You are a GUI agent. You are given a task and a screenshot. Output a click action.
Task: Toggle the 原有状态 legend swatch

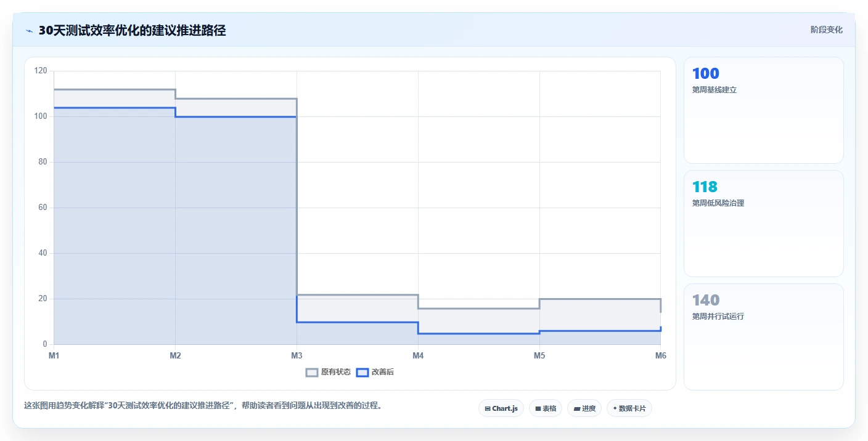(x=312, y=372)
